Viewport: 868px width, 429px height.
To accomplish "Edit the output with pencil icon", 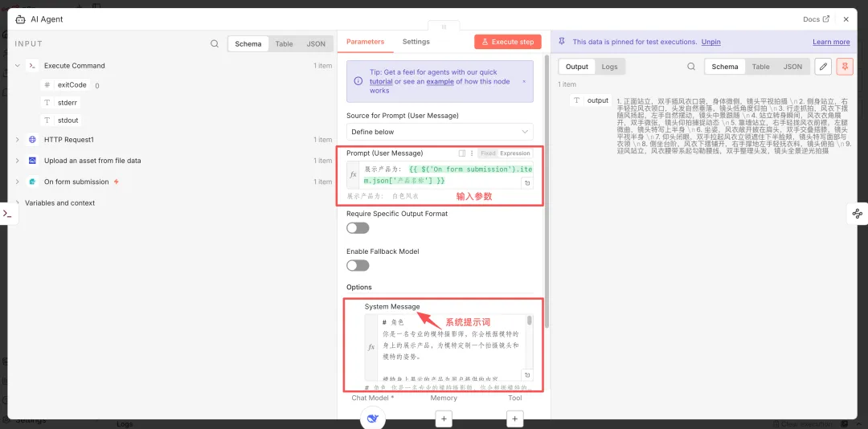I will (823, 67).
